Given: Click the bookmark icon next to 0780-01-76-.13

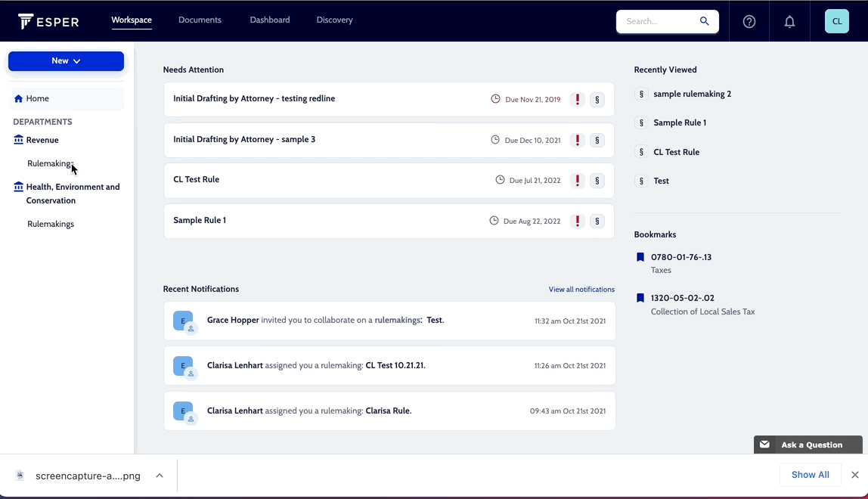Looking at the screenshot, I should tap(640, 257).
